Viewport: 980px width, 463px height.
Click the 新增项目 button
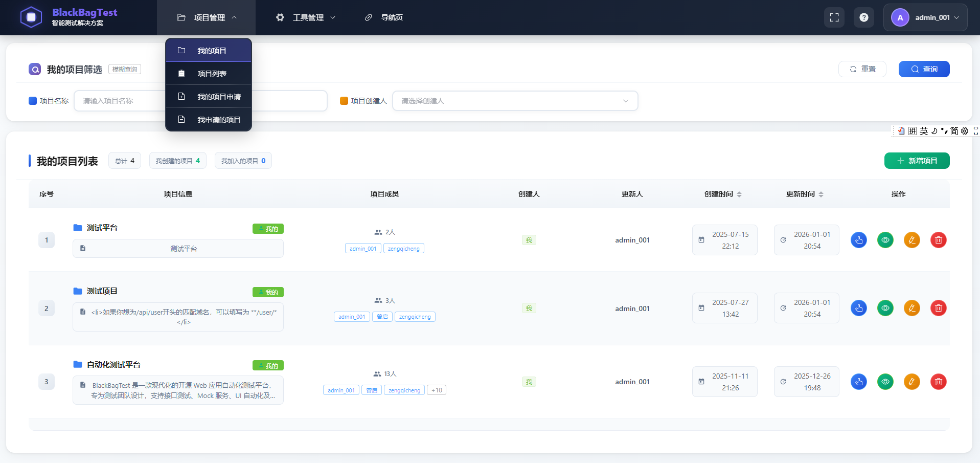click(916, 160)
